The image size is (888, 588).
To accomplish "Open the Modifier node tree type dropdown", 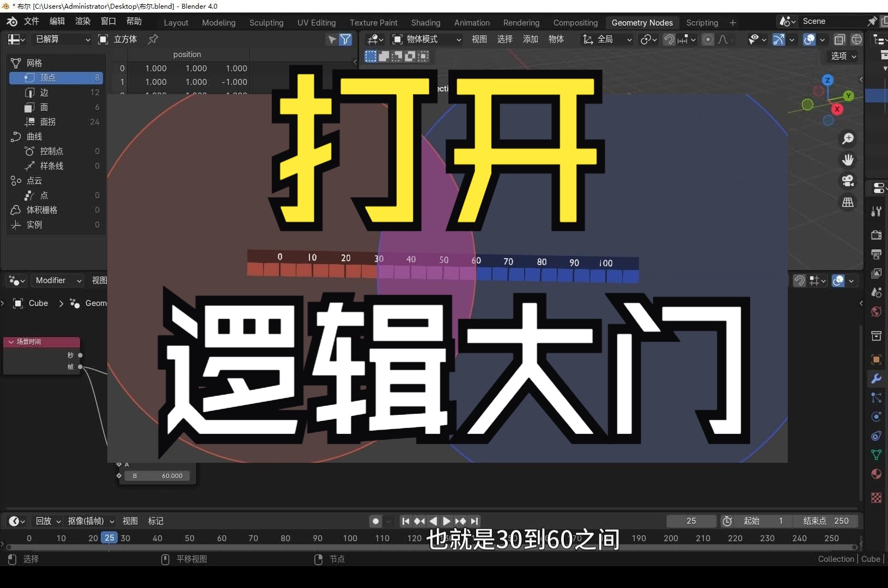I will coord(58,280).
